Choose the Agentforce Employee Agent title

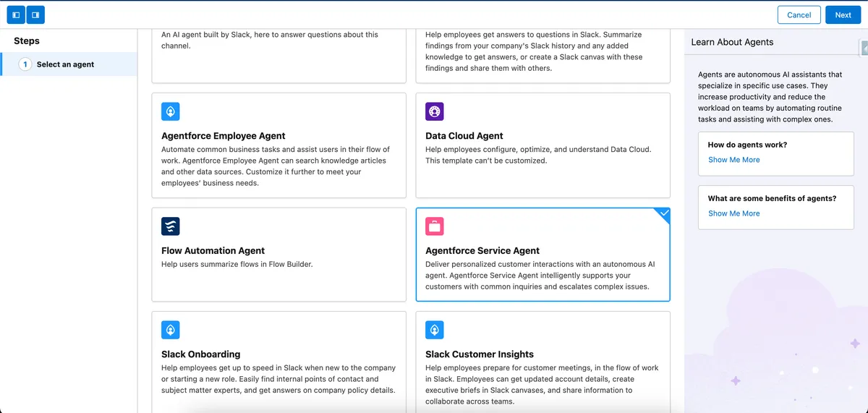223,136
